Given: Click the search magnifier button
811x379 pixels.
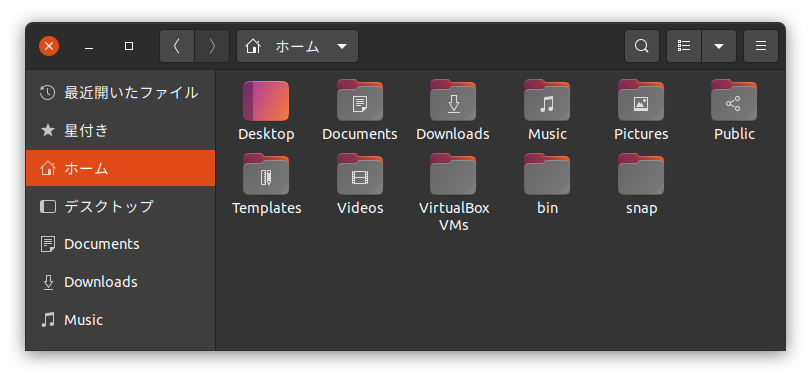Looking at the screenshot, I should tap(642, 47).
